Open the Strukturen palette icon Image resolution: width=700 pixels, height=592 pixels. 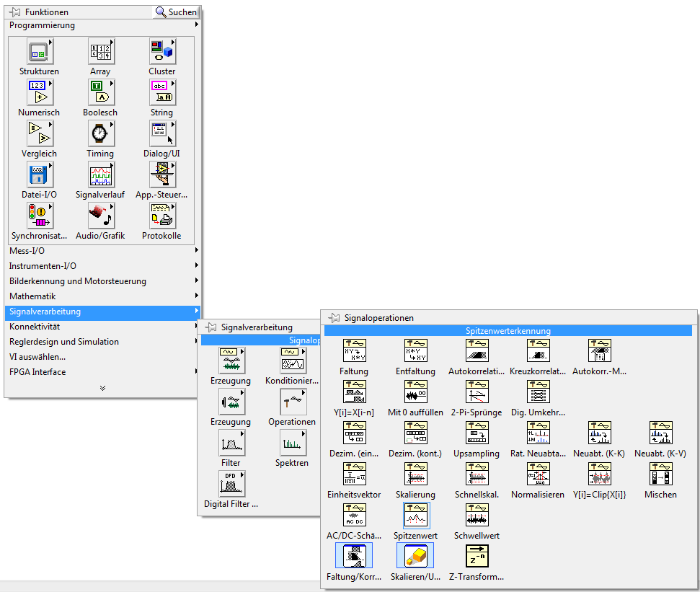click(40, 52)
